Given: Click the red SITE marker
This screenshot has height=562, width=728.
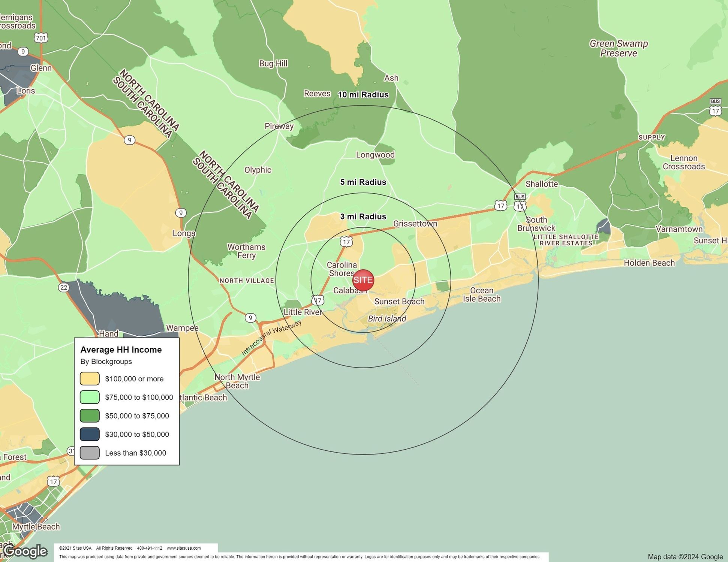Looking at the screenshot, I should (x=363, y=280).
